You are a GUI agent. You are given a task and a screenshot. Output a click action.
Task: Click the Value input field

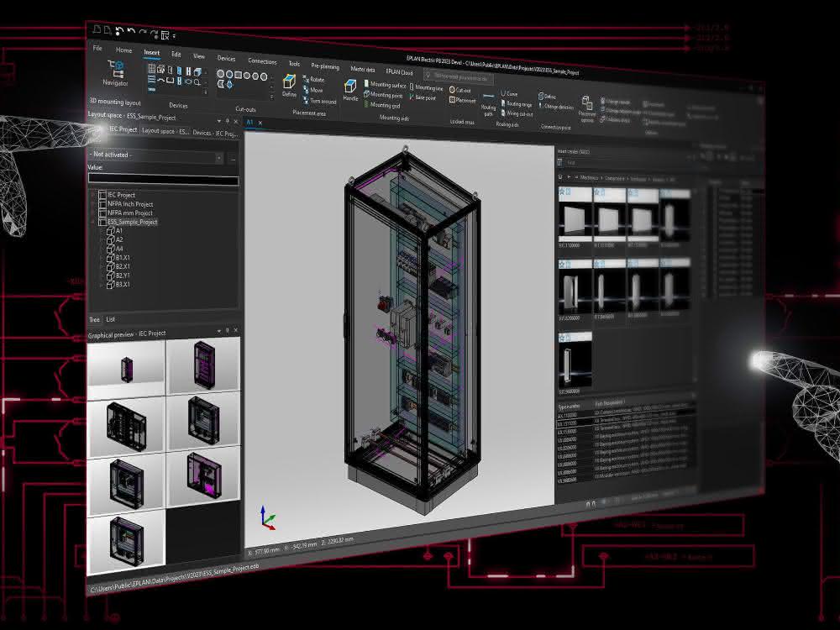click(164, 180)
